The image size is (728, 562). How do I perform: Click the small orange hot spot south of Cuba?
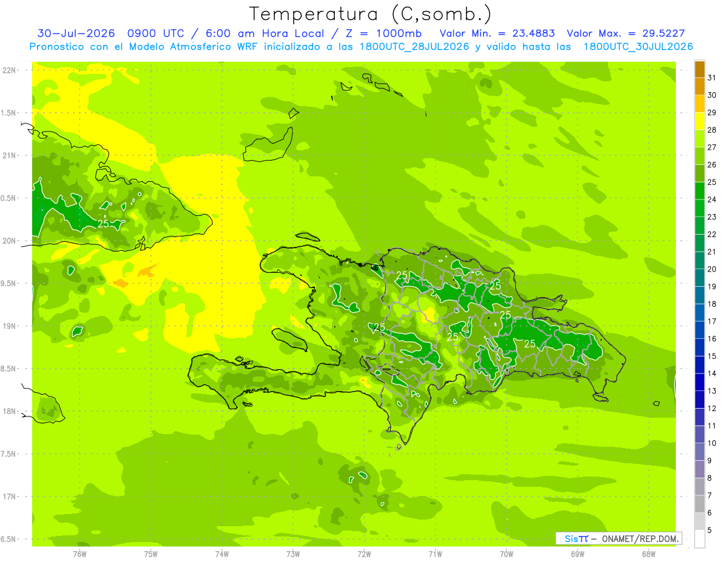click(146, 271)
